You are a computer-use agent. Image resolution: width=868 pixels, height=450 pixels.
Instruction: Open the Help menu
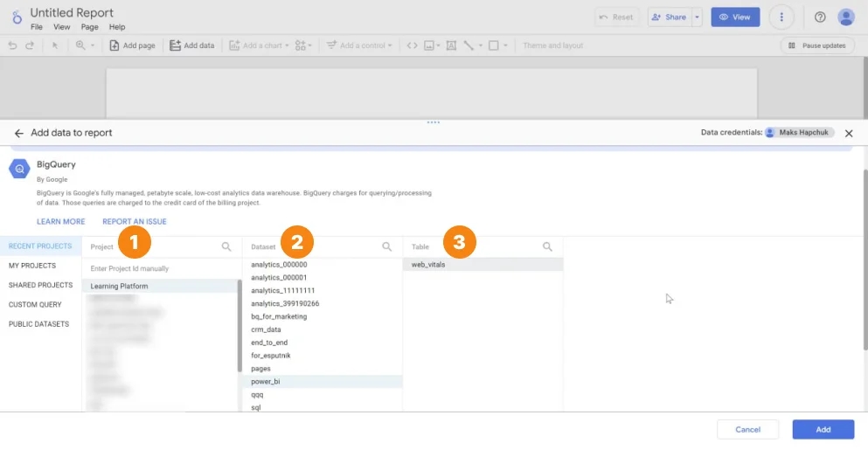click(x=117, y=26)
